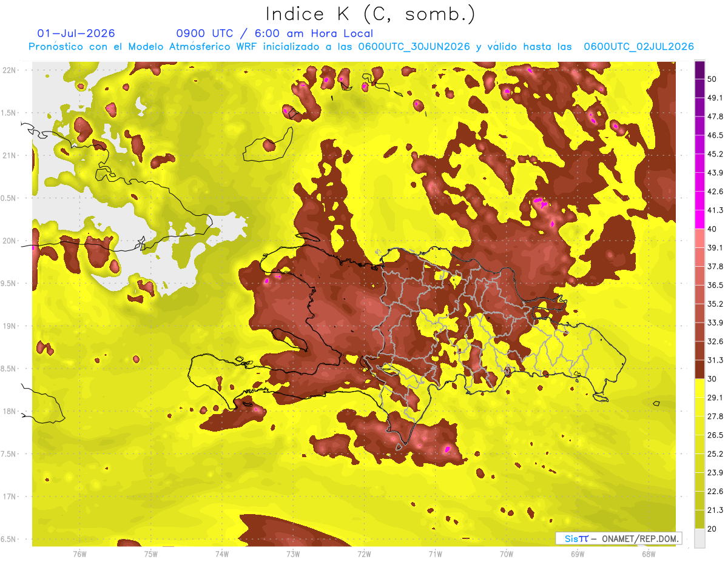Click the 76W longitude axis label
The image size is (728, 562).
tap(79, 554)
